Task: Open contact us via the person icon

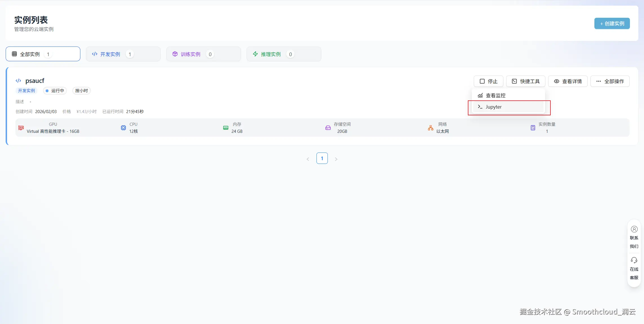Action: 634,229
